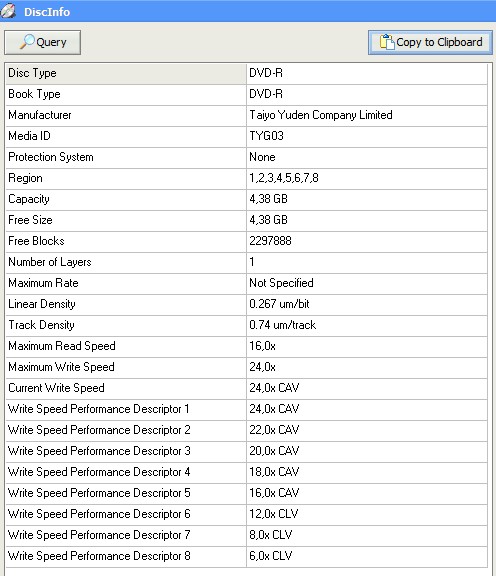Image resolution: width=496 pixels, height=576 pixels.
Task: Select the Region row
Action: click(x=247, y=178)
